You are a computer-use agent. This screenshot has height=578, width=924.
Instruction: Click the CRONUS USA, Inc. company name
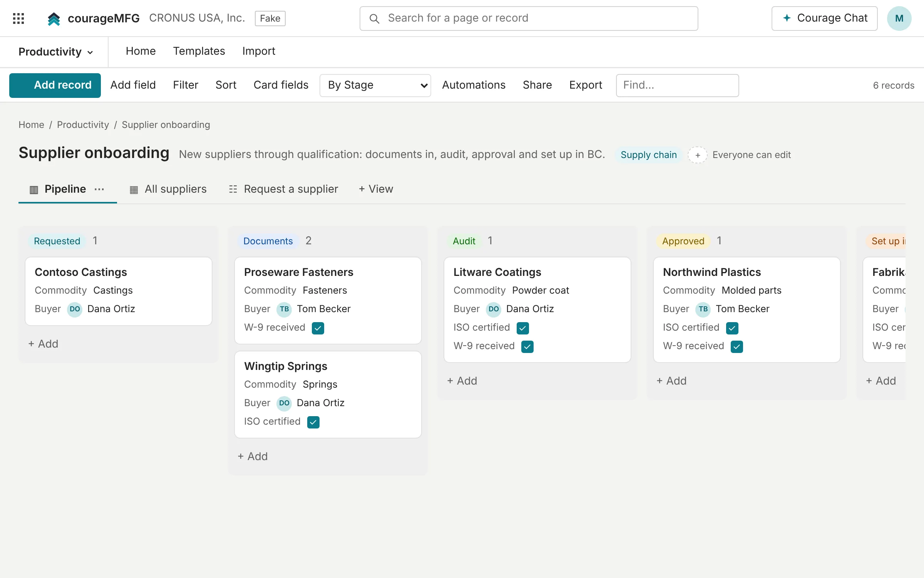197,18
